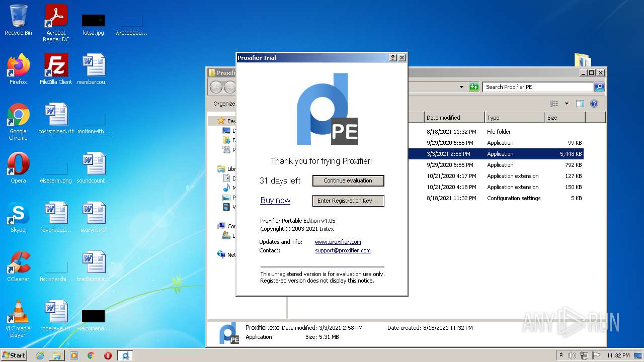Image resolution: width=644 pixels, height=362 pixels.
Task: Toggle the Explorer preview pane
Action: click(580, 104)
